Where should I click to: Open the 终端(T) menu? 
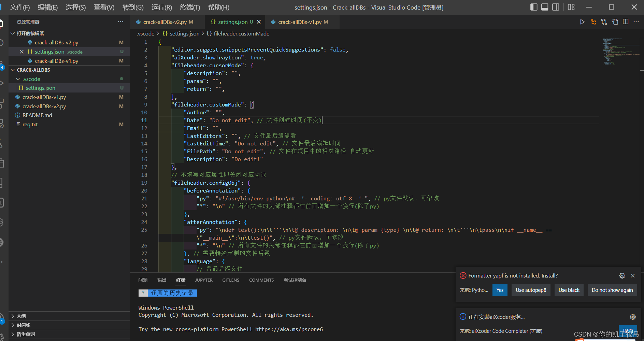(190, 7)
